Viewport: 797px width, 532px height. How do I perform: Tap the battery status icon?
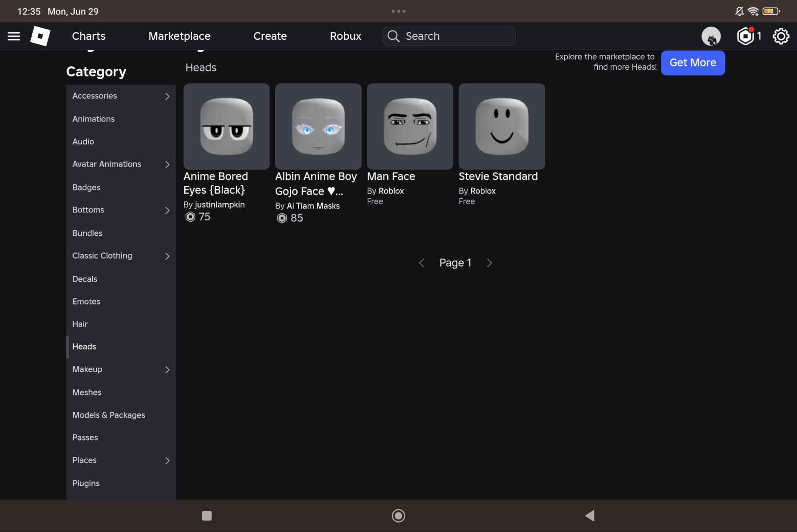pyautogui.click(x=771, y=11)
